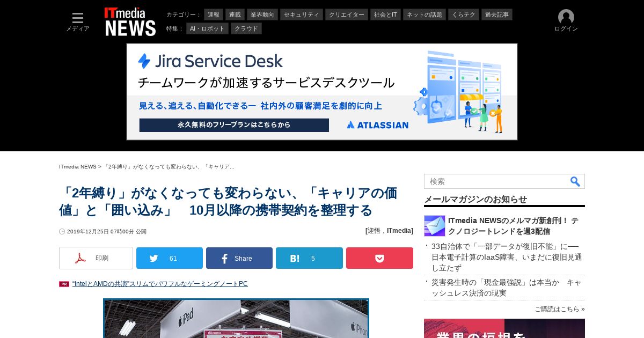The height and width of the screenshot is (338, 644).
Task: Click the 2019年12月25日 publish date text
Action: pos(107,232)
